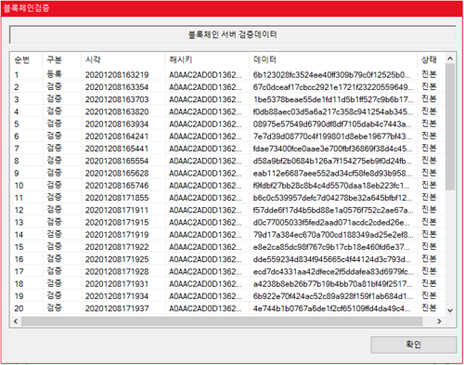Click the vertical scrollbar up arrow
The height and width of the screenshot is (365, 464).
[x=450, y=59]
